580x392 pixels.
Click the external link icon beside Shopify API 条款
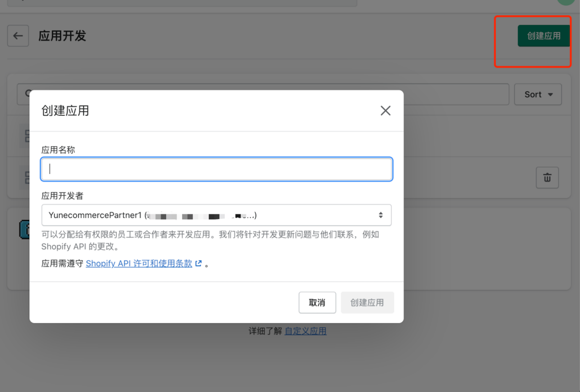[198, 263]
